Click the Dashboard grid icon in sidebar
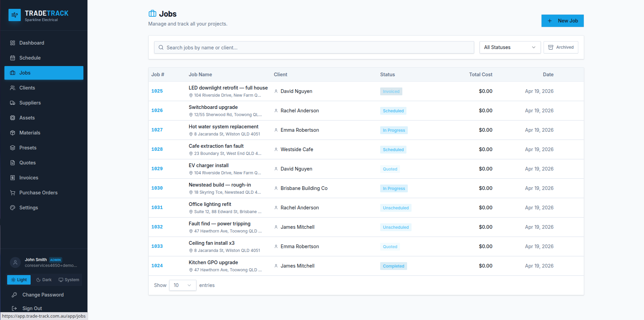The image size is (644, 320). [13, 43]
